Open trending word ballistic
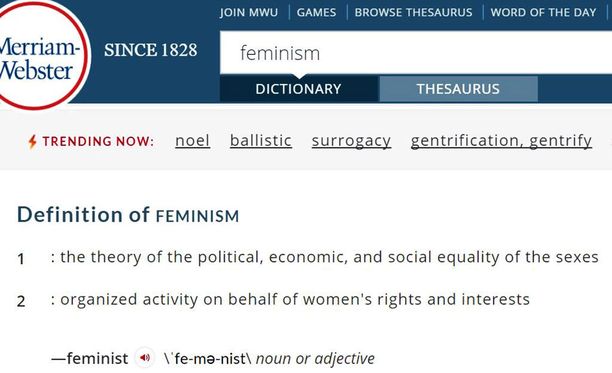 point(261,140)
